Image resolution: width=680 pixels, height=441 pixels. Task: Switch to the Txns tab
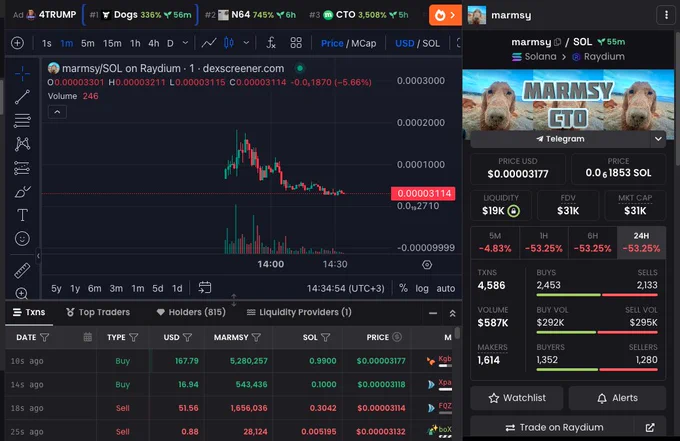tap(29, 312)
